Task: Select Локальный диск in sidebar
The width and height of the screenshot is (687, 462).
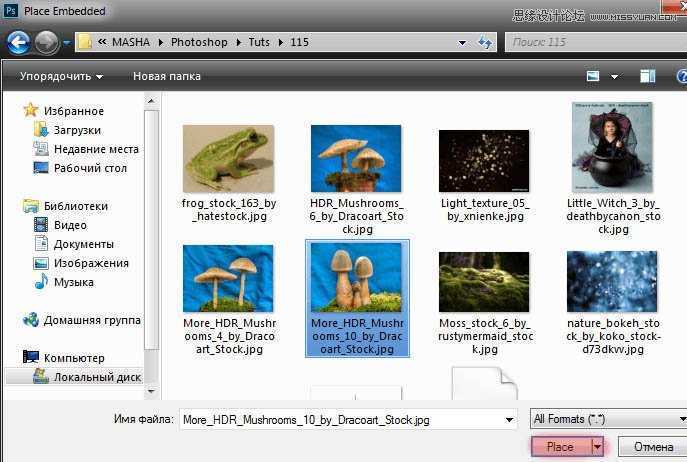Action: coord(97,377)
